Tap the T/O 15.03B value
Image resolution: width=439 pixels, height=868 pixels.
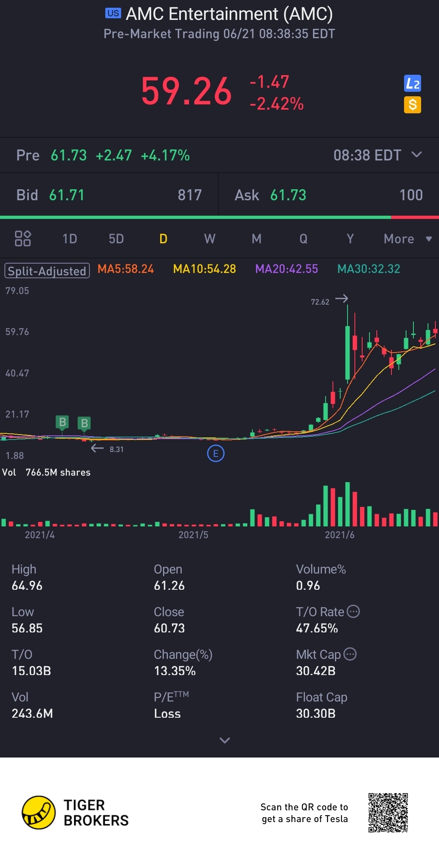(x=31, y=671)
